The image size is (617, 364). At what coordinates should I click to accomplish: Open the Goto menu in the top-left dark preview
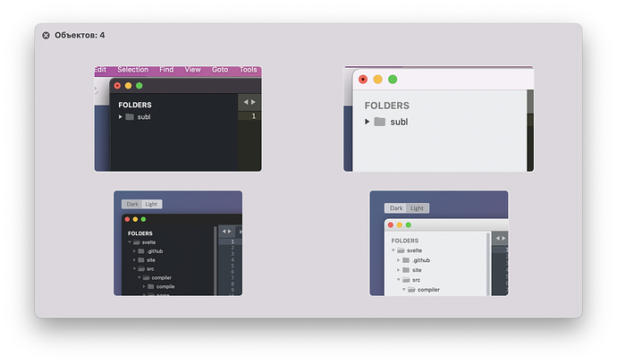[220, 70]
